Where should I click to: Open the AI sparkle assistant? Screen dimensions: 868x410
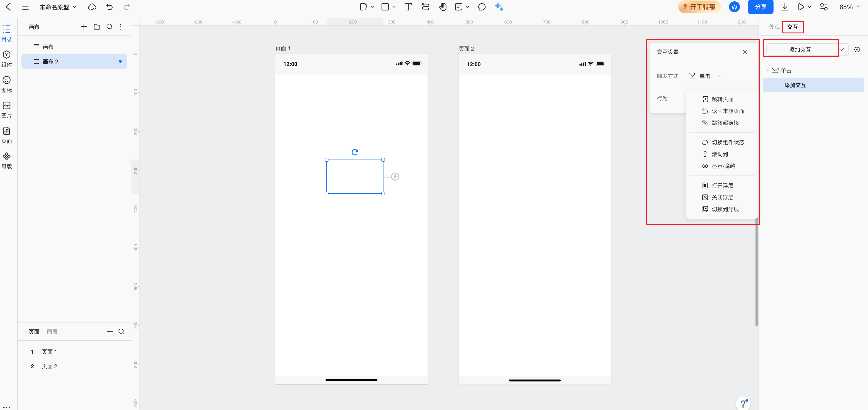[499, 7]
